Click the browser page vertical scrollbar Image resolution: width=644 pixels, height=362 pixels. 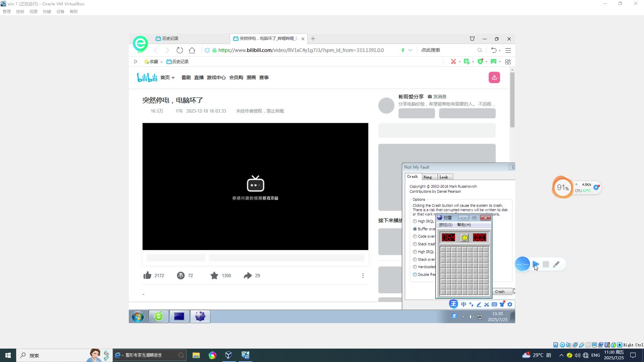[512, 101]
